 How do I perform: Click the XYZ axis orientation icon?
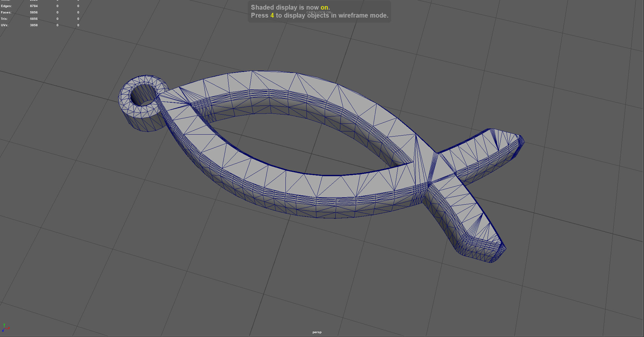5,328
